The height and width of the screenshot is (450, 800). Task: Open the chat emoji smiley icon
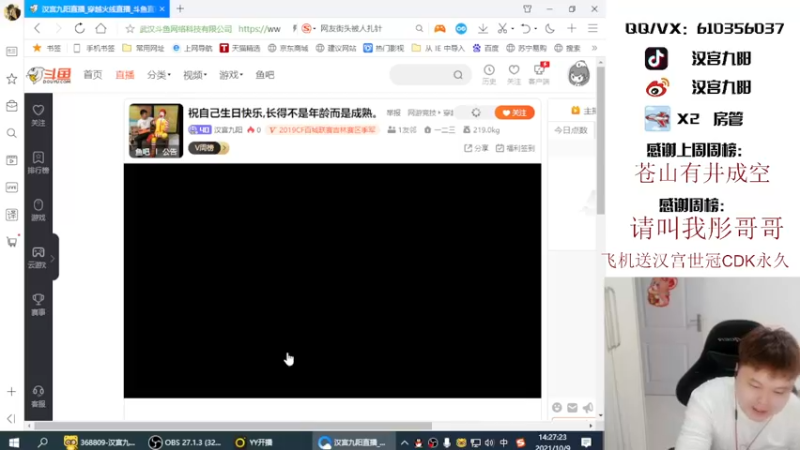pos(557,407)
